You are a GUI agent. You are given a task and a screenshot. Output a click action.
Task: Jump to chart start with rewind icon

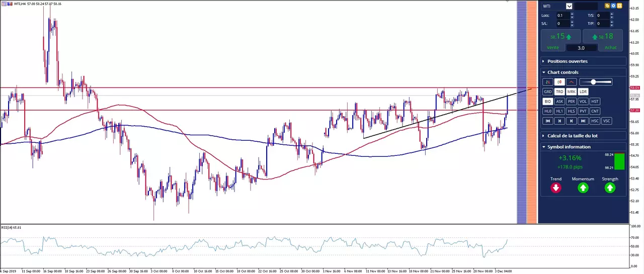tap(547, 121)
